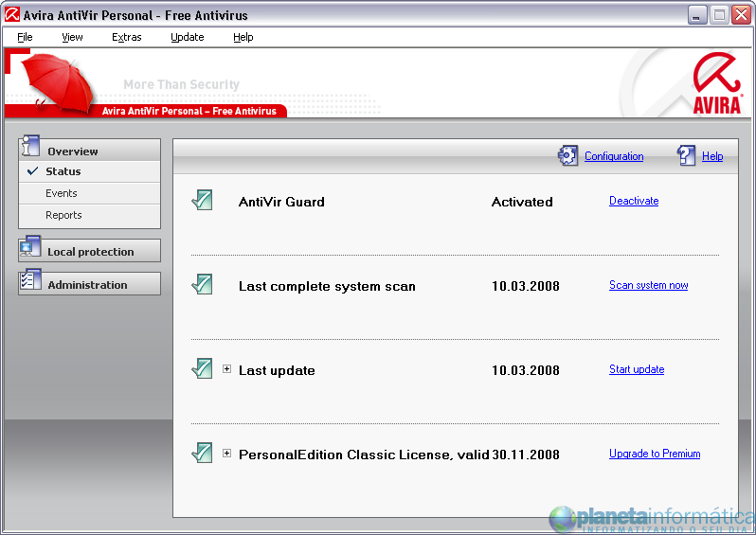Click the Scan system now link
Screen dimensions: 756x535
tap(649, 285)
